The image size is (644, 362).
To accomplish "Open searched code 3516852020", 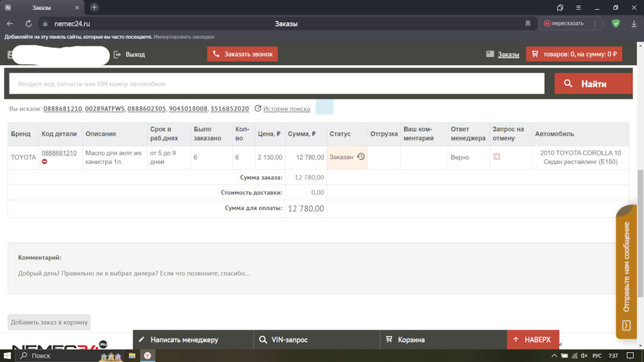I will 229,109.
